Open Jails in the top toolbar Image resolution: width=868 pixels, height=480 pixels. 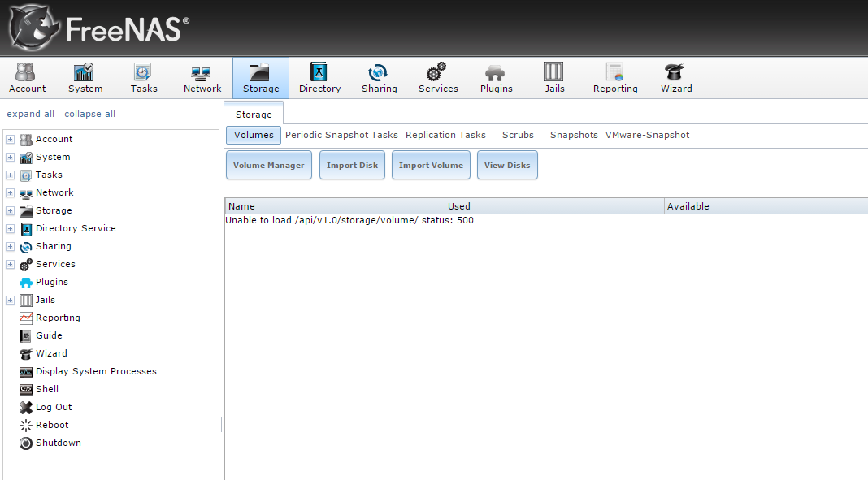pyautogui.click(x=554, y=78)
